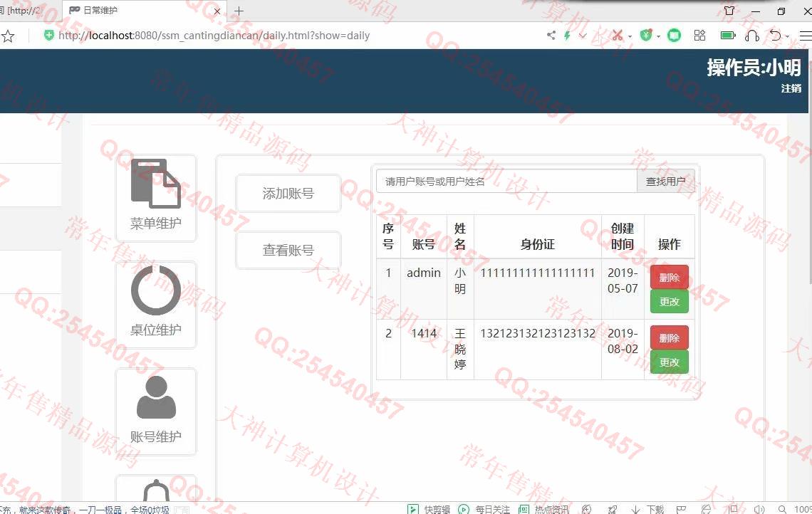Delete the 1414 account row
Image resolution: width=812 pixels, height=514 pixels.
pos(669,338)
